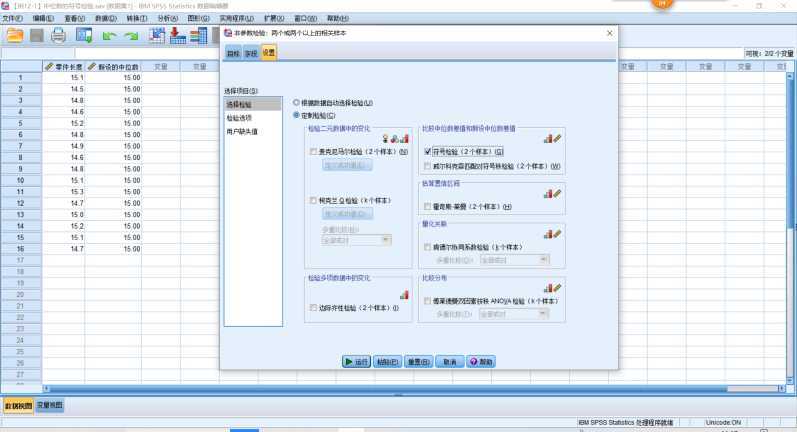This screenshot has width=797, height=432.
Task: Check 边际齐性检验 (2个样本) box
Action: pos(313,307)
